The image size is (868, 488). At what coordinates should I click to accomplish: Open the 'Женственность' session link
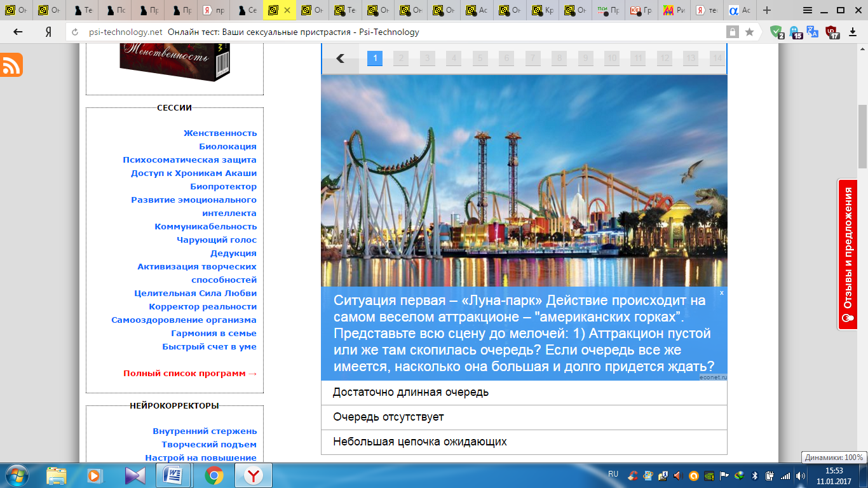[x=220, y=133]
